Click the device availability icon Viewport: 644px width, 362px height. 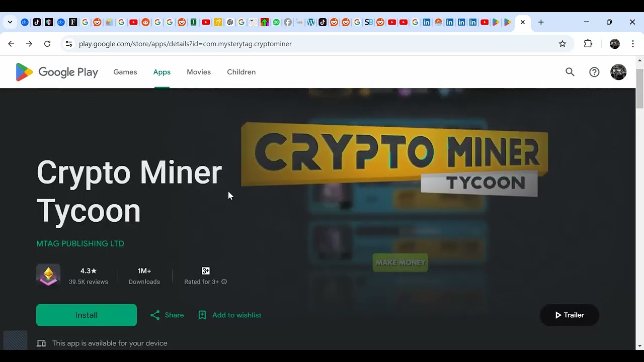41,343
